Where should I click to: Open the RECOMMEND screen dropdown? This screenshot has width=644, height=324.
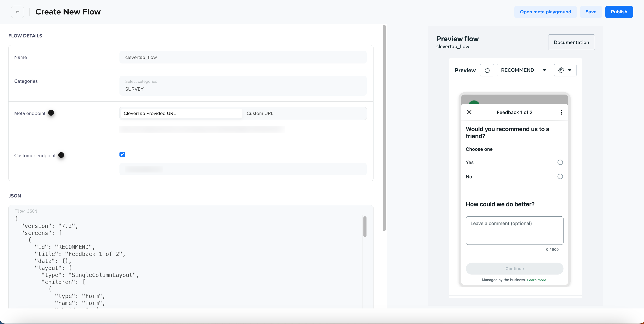523,70
